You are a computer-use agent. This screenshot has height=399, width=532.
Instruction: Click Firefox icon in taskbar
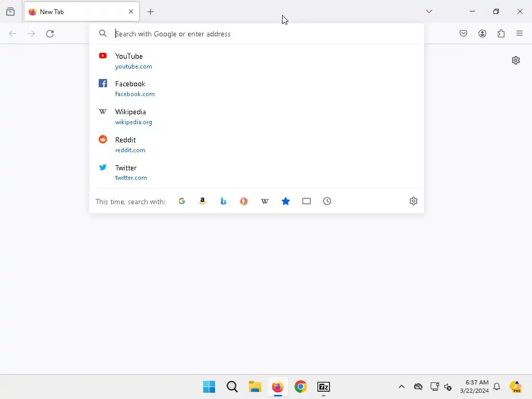tap(278, 387)
